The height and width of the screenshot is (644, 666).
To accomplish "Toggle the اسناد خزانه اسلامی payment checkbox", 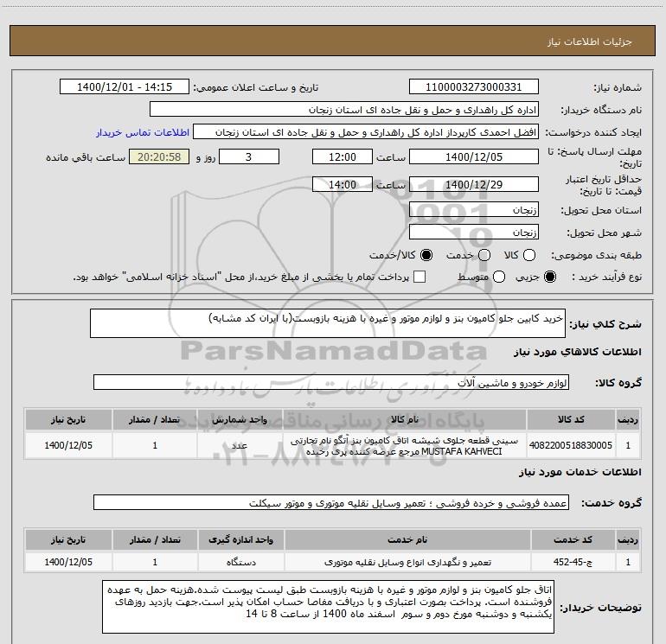I will [x=419, y=277].
